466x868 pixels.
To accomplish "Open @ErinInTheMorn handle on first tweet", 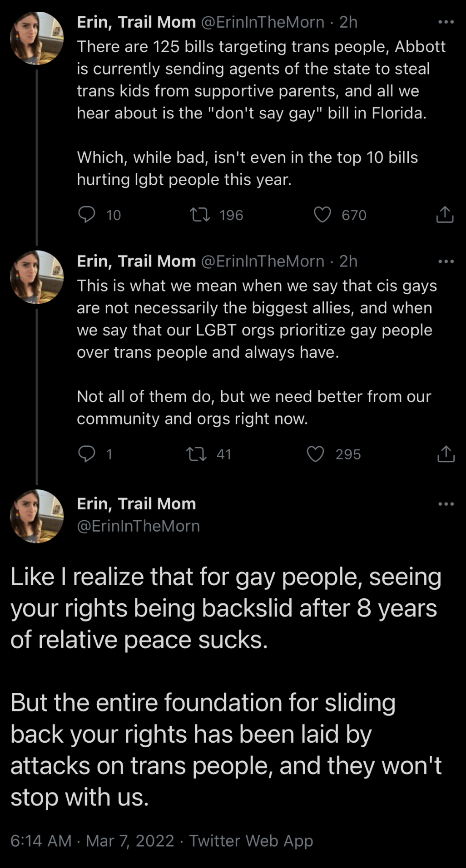I will 263,22.
